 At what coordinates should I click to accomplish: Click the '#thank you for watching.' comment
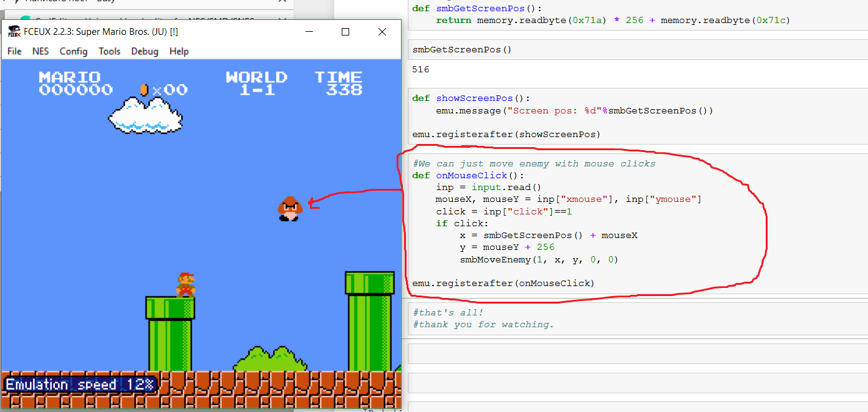pos(483,324)
